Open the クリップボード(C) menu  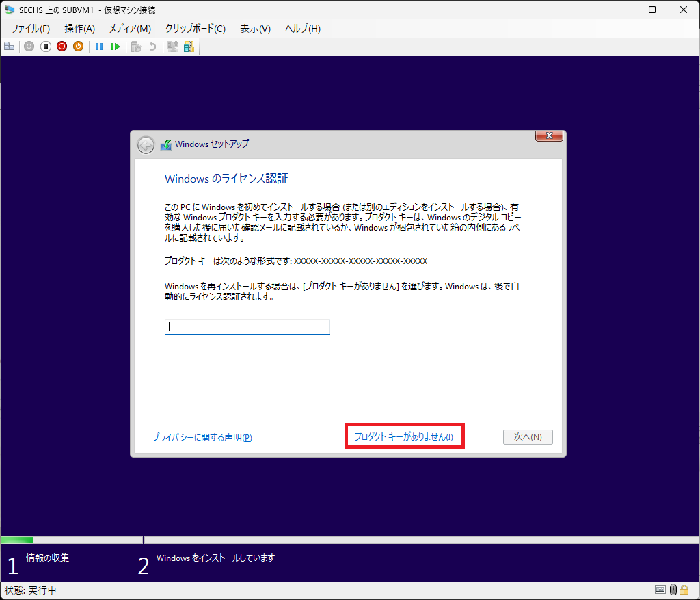click(x=195, y=29)
